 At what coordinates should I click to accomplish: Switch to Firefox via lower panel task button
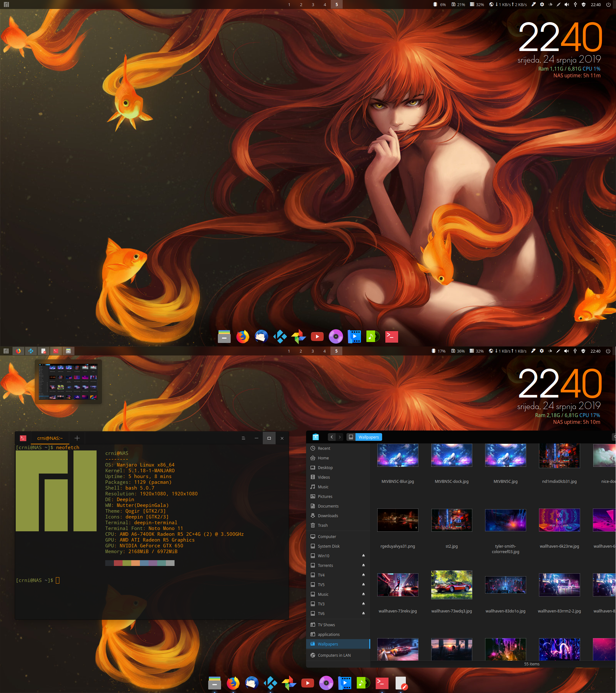[x=18, y=351]
